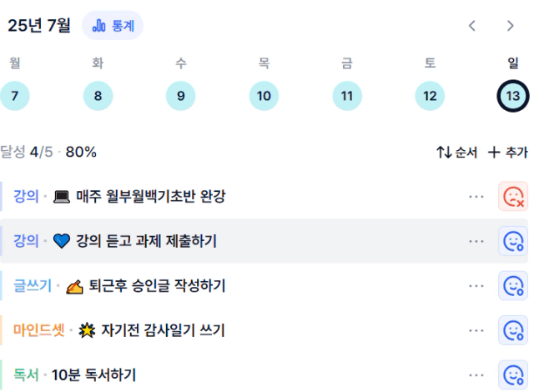
Task: Click the 달성 4/5 80% progress text
Action: click(x=48, y=152)
